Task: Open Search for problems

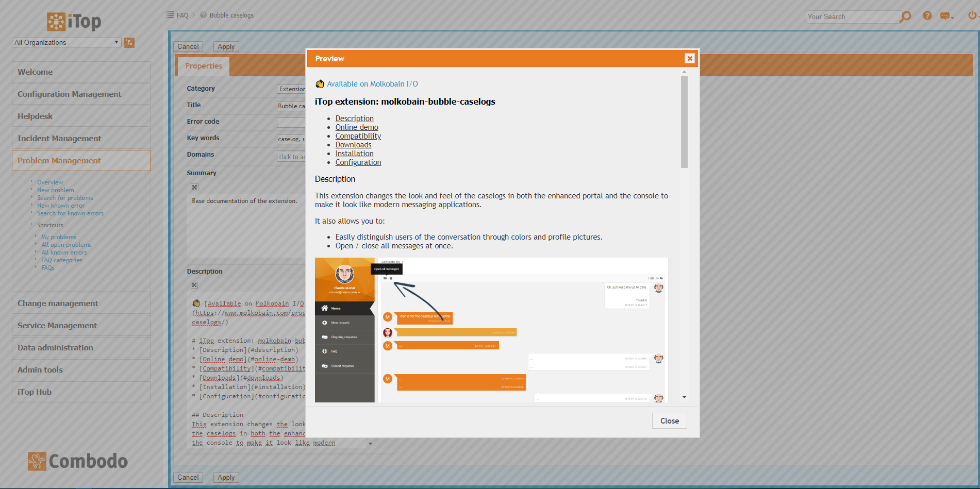Action: point(65,198)
